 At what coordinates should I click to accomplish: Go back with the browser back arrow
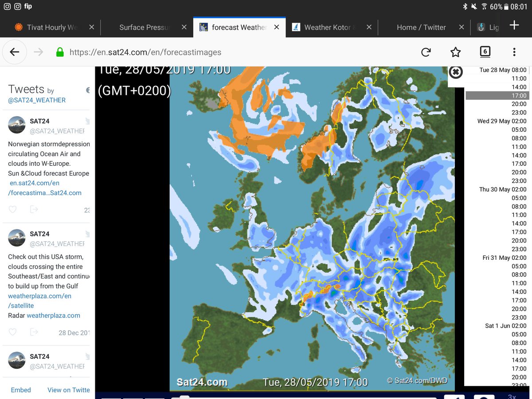click(x=14, y=52)
